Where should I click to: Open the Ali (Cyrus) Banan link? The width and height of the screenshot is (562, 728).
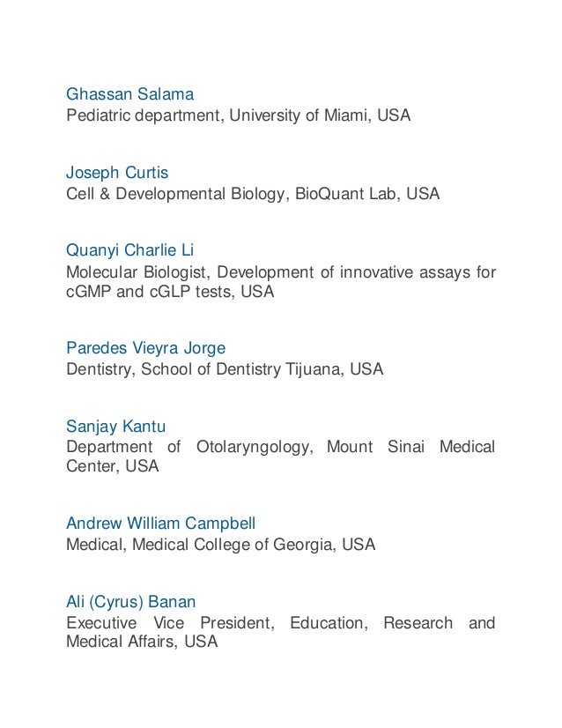[131, 602]
